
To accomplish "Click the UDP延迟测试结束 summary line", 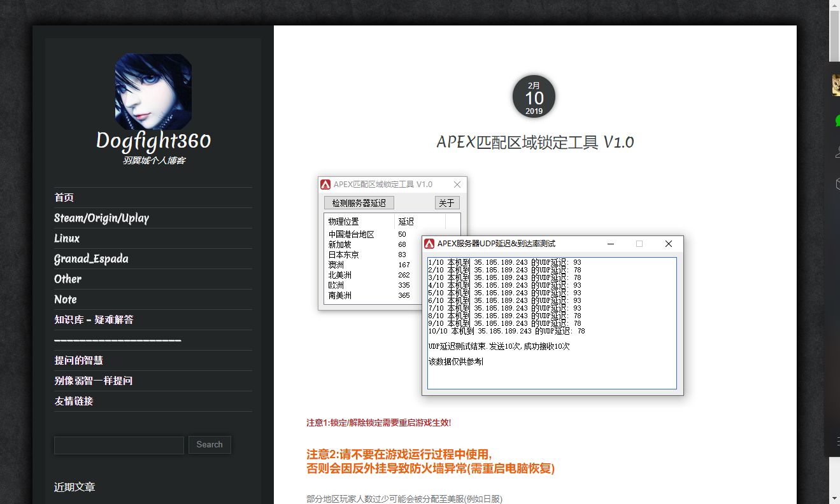I will (x=499, y=347).
